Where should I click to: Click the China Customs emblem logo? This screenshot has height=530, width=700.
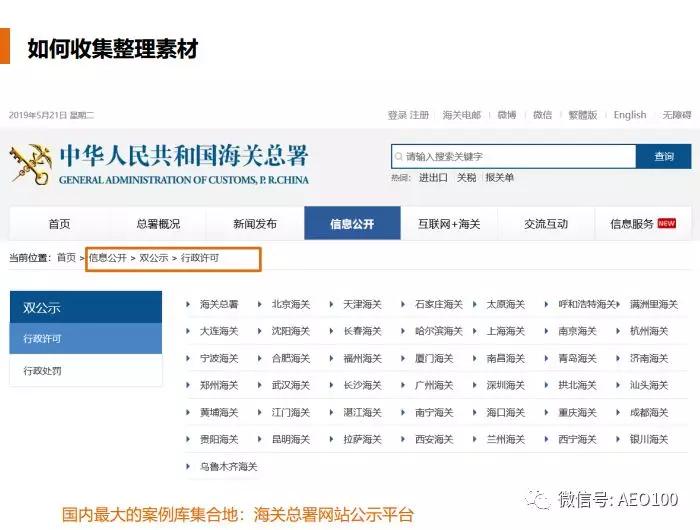(30, 164)
